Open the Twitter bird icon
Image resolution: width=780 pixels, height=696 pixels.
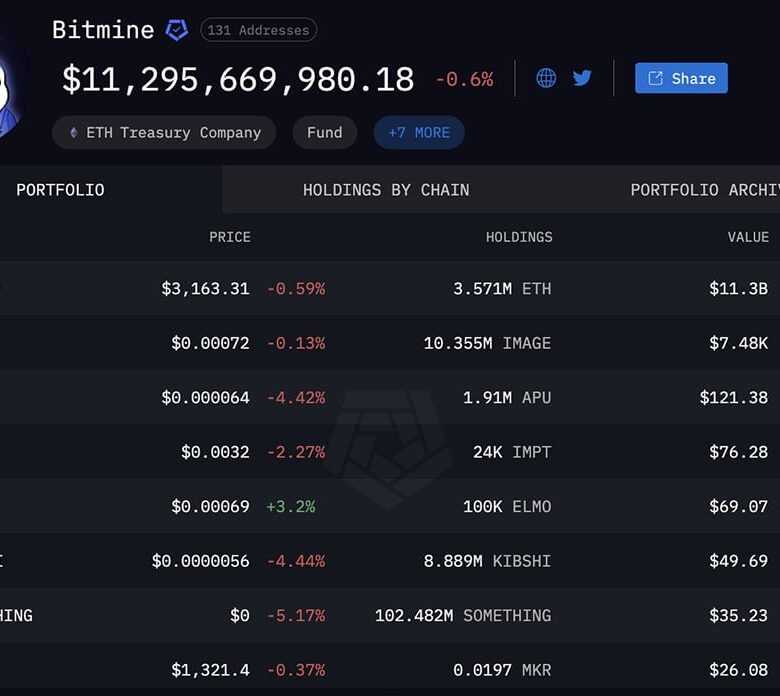[582, 78]
